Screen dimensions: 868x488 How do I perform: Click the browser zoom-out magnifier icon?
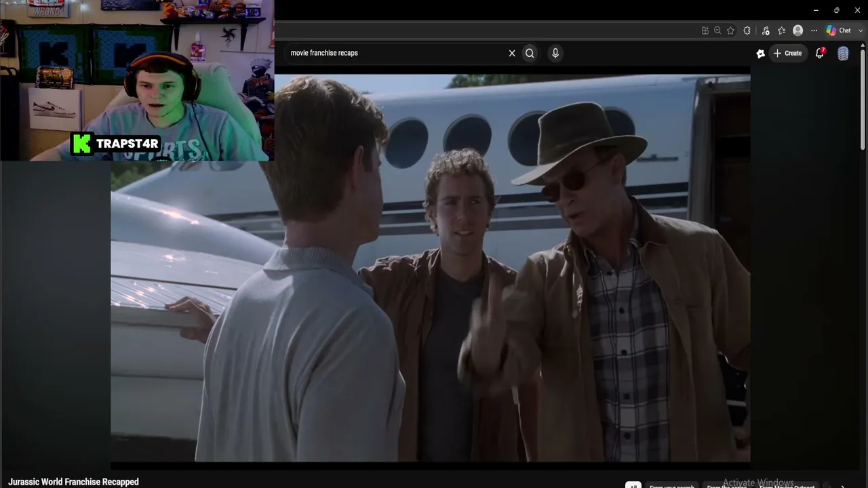click(717, 30)
